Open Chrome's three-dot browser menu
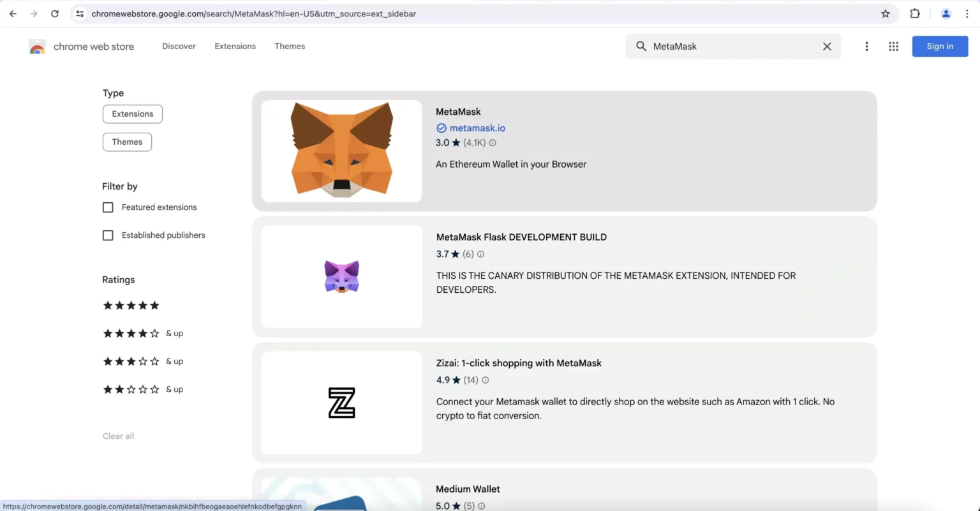980x511 pixels. [x=967, y=13]
